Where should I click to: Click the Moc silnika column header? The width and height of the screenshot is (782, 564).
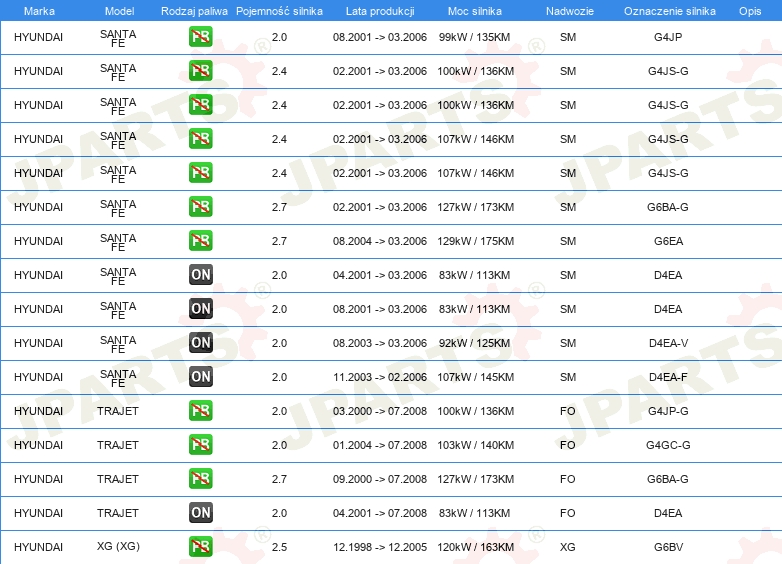click(475, 11)
